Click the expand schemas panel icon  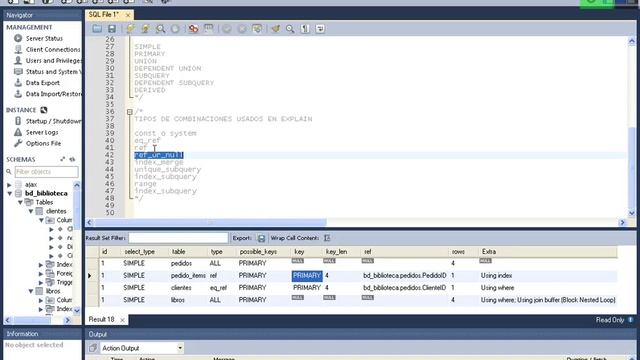pyautogui.click(x=62, y=159)
